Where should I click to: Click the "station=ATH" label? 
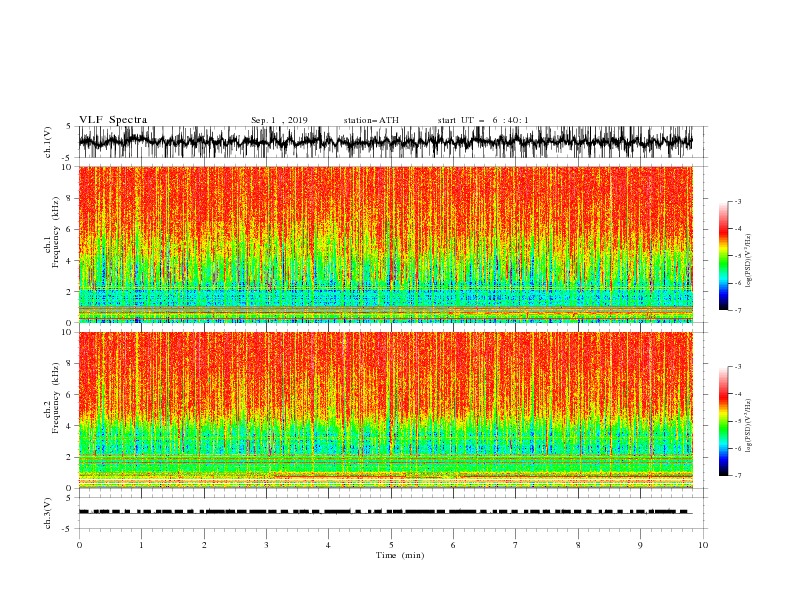pyautogui.click(x=371, y=120)
